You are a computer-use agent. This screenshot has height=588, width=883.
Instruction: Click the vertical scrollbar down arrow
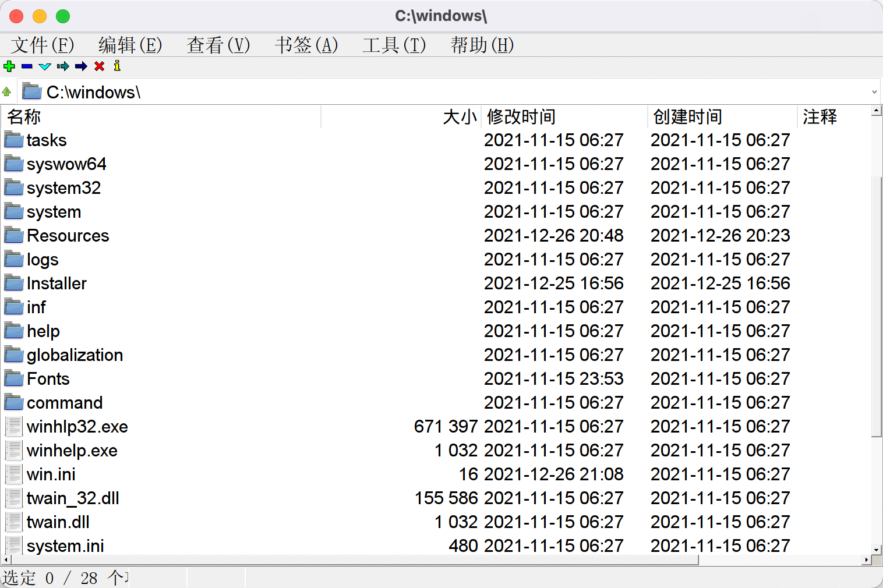pyautogui.click(x=877, y=550)
